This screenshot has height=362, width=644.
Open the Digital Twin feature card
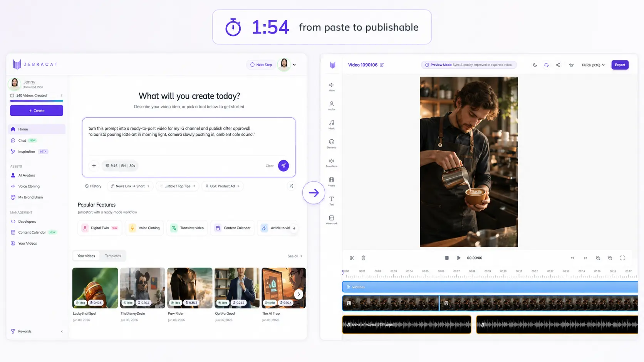coord(100,228)
